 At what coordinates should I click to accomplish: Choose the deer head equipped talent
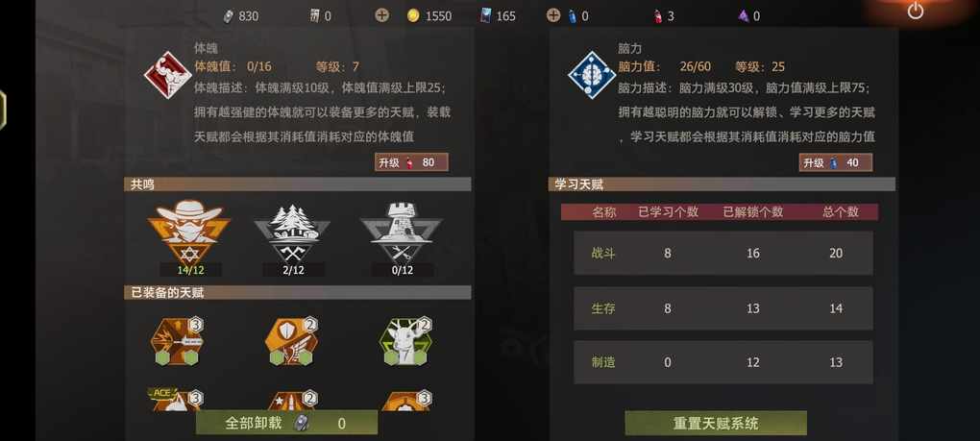[x=405, y=342]
